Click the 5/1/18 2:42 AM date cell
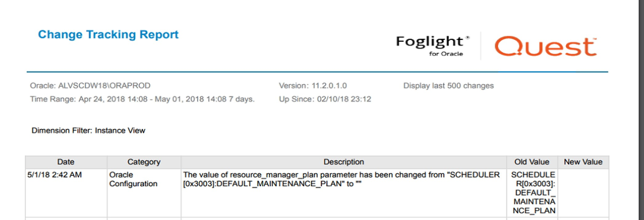Image resolution: width=644 pixels, height=220 pixels. 55,175
